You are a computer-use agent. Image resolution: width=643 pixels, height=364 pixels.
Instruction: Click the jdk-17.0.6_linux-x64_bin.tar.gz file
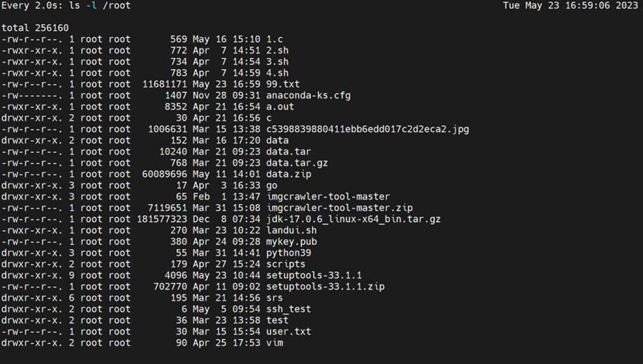click(x=354, y=219)
